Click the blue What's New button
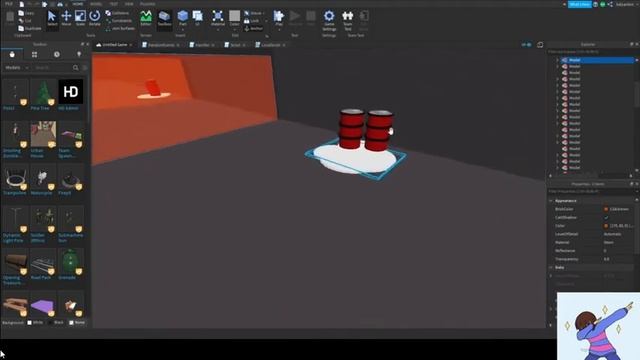This screenshot has height=360, width=640. [x=580, y=4]
